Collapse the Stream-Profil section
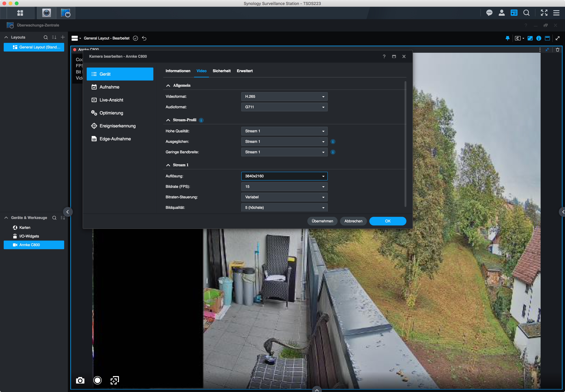The height and width of the screenshot is (392, 565). [x=168, y=120]
